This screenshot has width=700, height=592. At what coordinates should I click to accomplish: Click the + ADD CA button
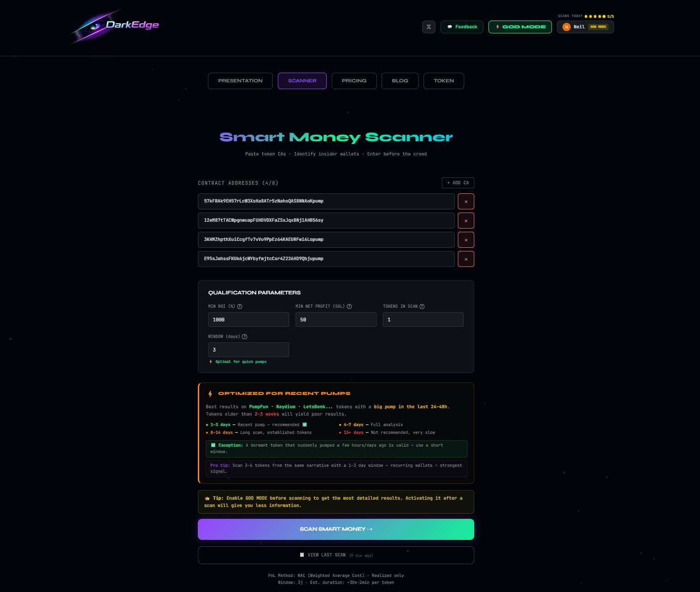458,183
